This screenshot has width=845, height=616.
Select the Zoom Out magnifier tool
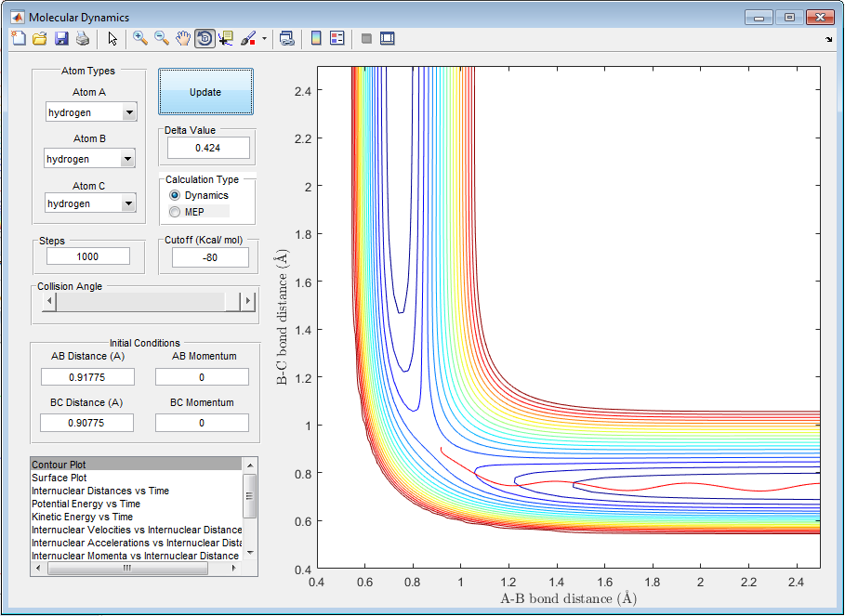click(x=162, y=38)
